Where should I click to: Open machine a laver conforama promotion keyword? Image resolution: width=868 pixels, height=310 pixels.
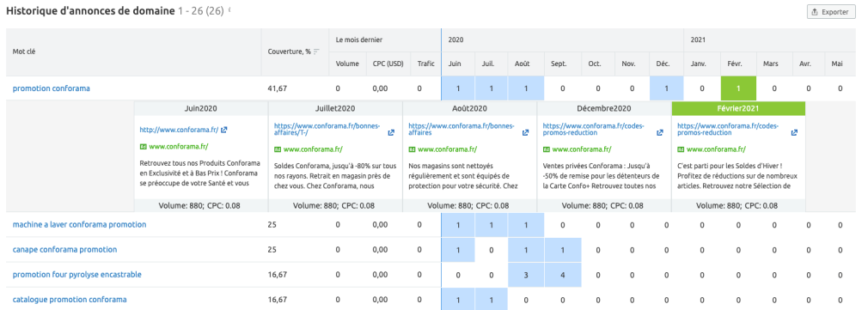click(79, 225)
